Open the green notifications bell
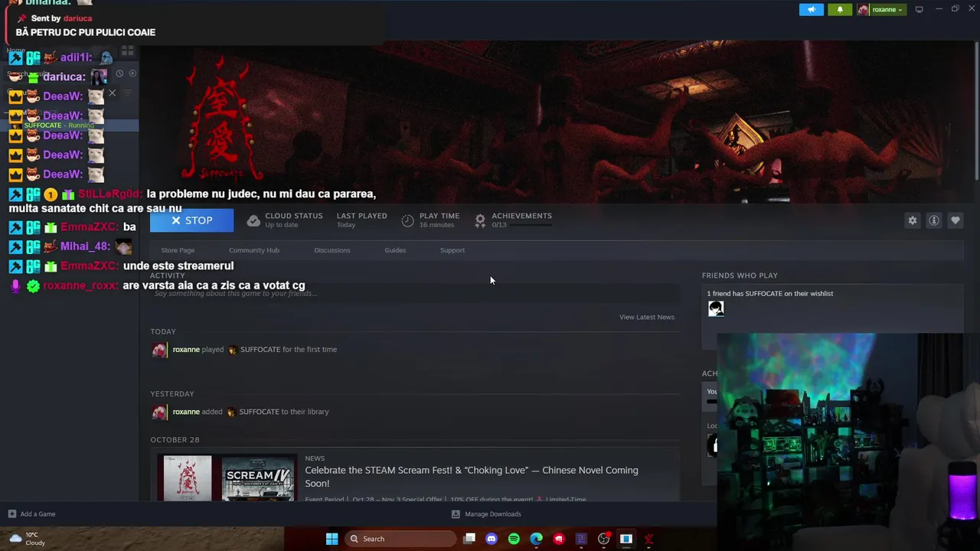The width and height of the screenshot is (980, 551). [x=840, y=9]
